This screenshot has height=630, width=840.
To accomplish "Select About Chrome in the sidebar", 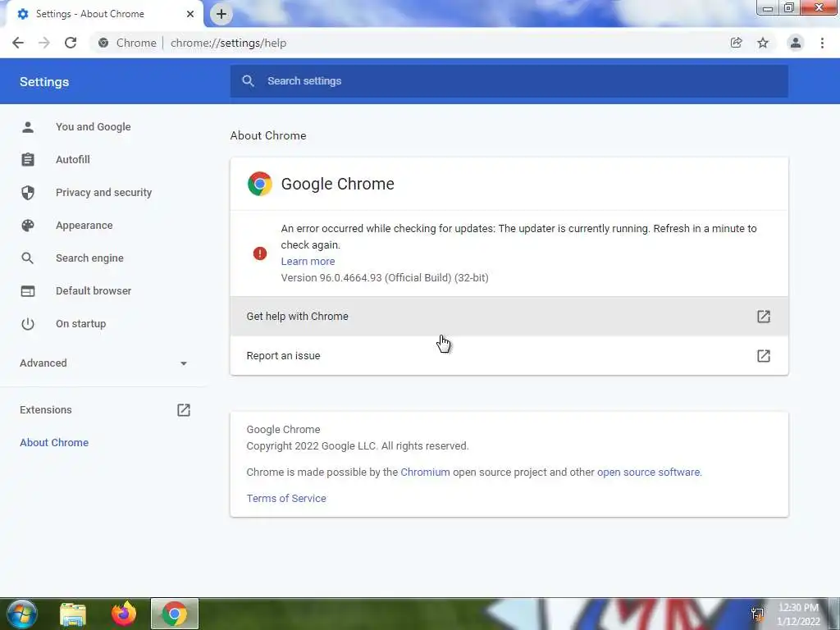I will (x=54, y=442).
